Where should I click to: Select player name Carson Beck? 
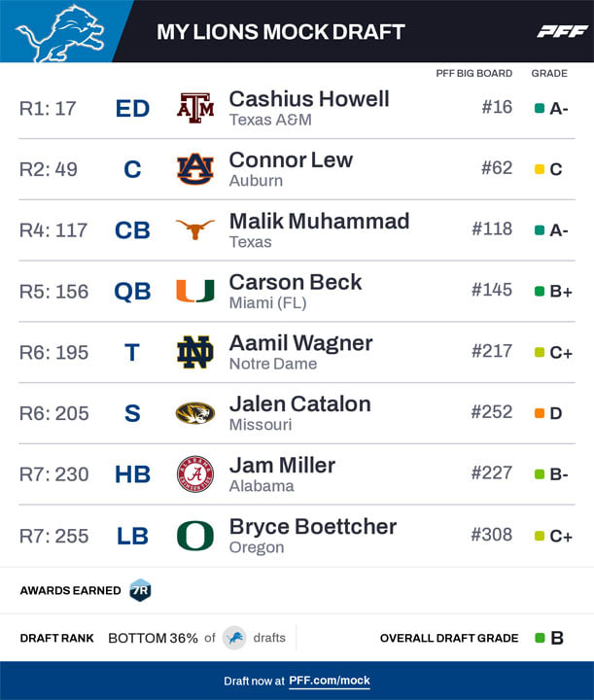(296, 282)
